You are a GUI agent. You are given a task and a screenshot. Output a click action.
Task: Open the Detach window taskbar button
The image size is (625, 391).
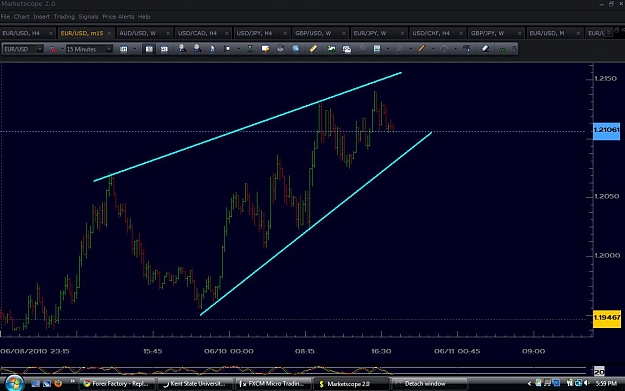tap(430, 384)
